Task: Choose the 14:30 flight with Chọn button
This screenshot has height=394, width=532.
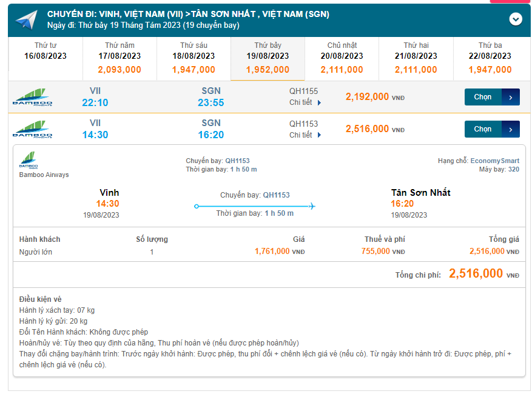Action: (483, 129)
